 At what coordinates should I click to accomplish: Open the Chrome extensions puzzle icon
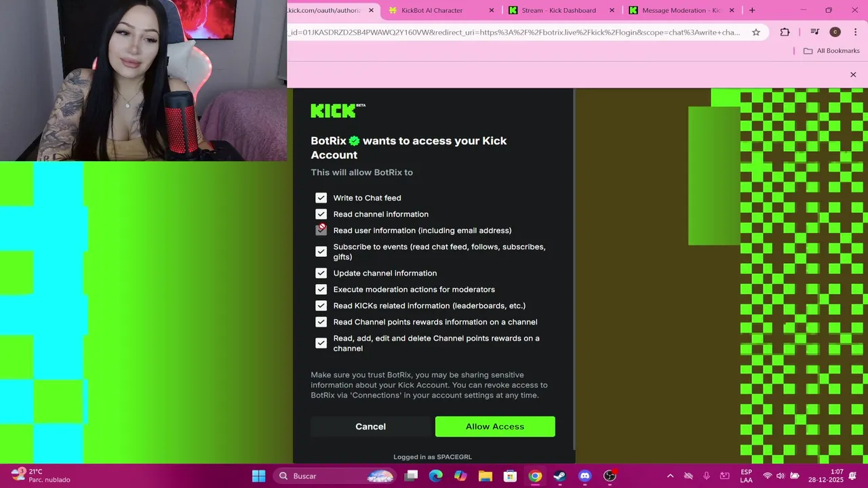coord(785,32)
